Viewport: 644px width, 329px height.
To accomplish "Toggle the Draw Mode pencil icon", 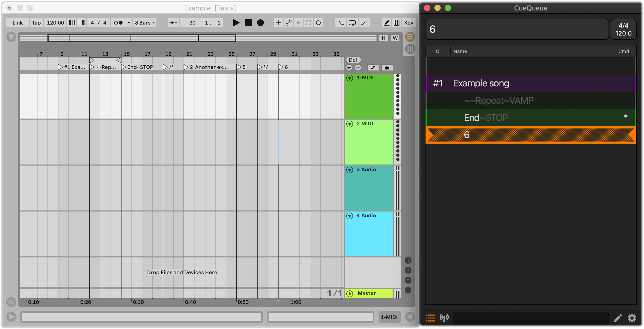I will pyautogui.click(x=387, y=23).
